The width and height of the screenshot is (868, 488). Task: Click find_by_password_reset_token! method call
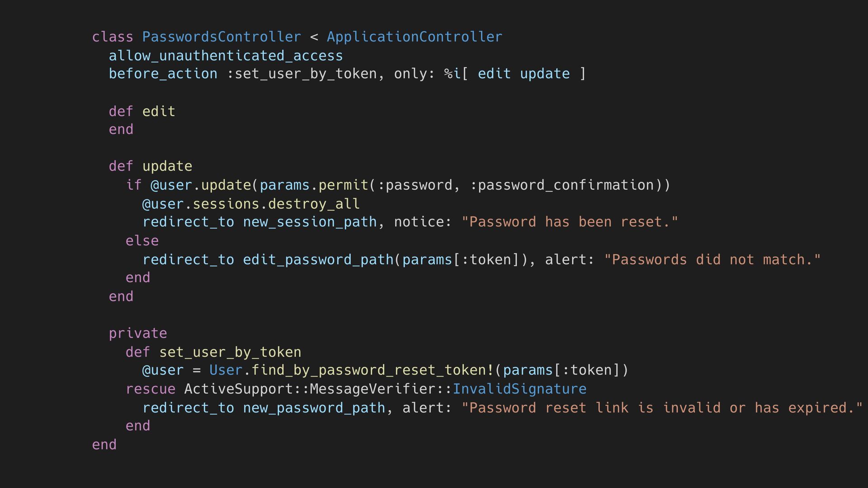(373, 370)
